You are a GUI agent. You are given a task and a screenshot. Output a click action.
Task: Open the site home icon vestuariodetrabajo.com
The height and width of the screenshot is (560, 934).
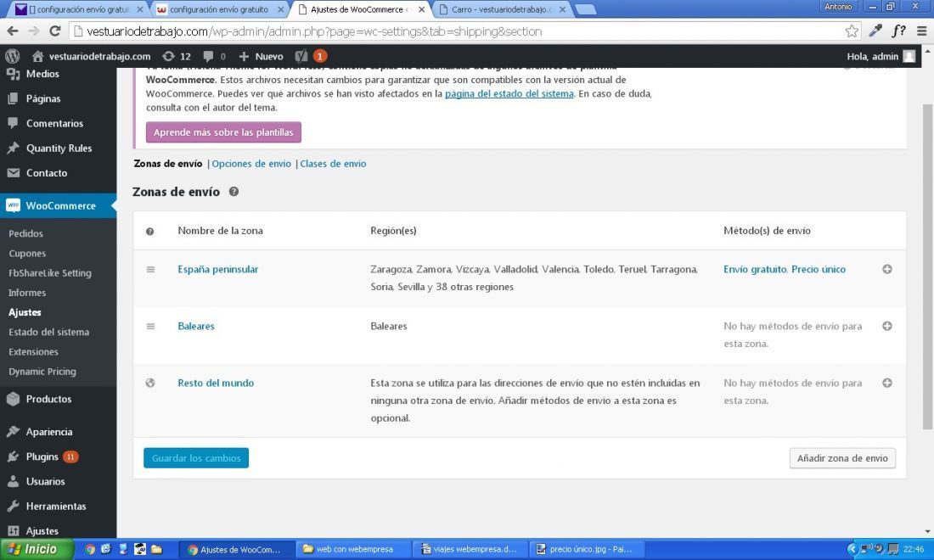[x=91, y=56]
